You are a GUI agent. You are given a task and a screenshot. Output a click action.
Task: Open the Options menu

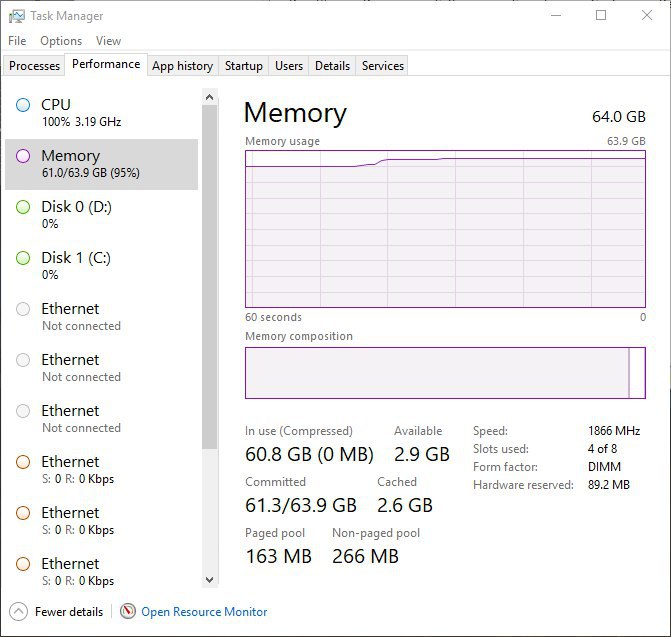point(61,41)
